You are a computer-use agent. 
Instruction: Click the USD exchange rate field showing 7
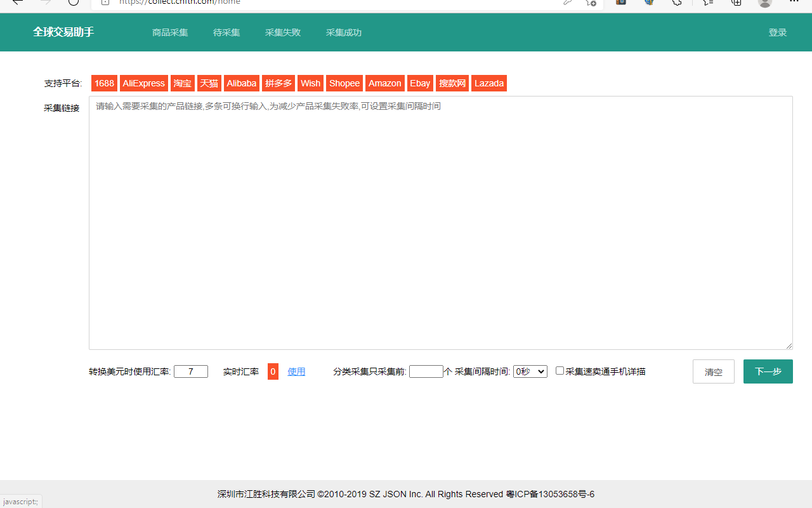pos(191,371)
